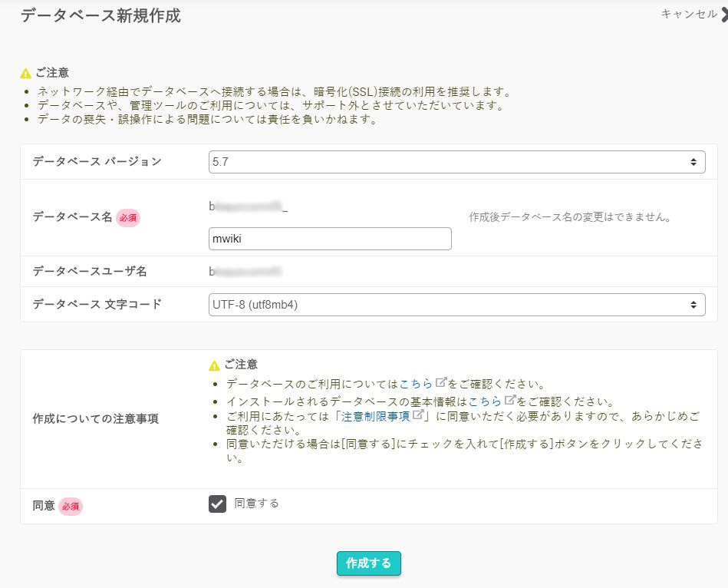This screenshot has width=728, height=588.
Task: Click the external-link icon after データベースのご利用 こちら
Action: (x=441, y=382)
